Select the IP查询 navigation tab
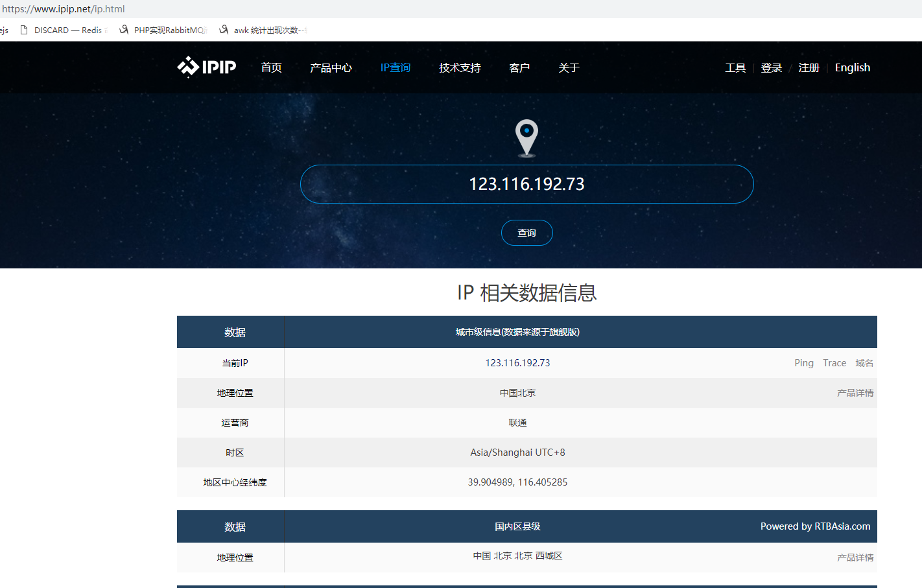922x588 pixels. (395, 68)
